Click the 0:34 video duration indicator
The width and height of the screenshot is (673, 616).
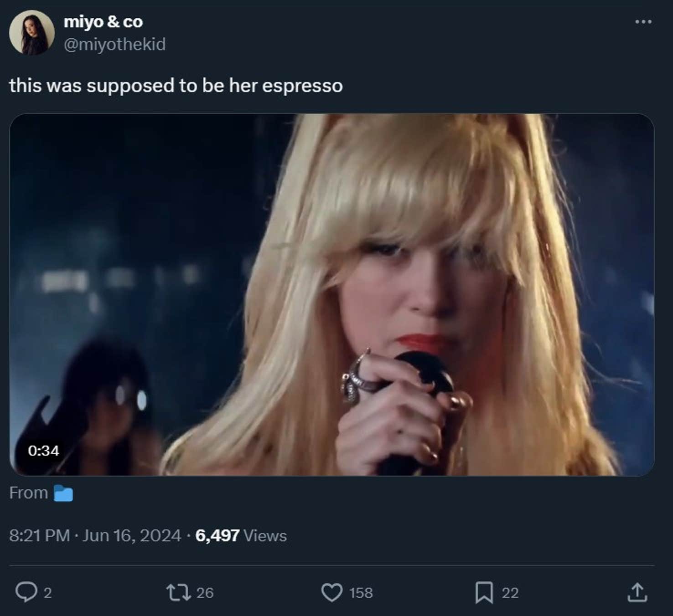[44, 452]
